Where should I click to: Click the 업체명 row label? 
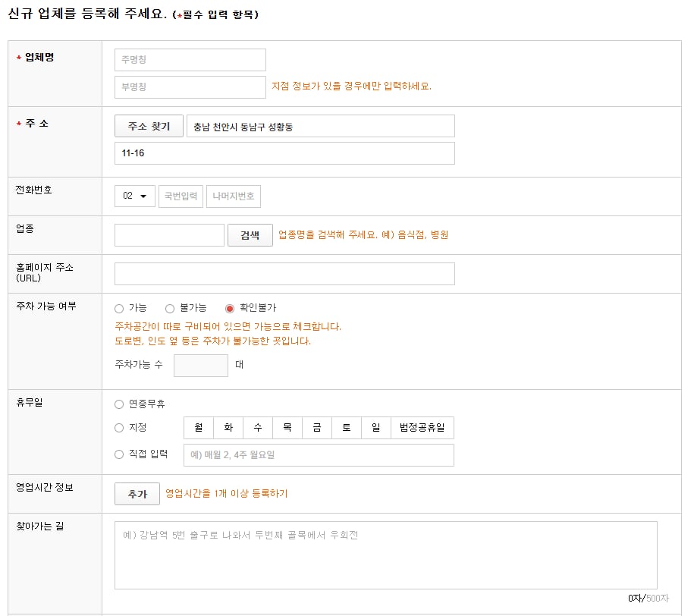[39, 57]
